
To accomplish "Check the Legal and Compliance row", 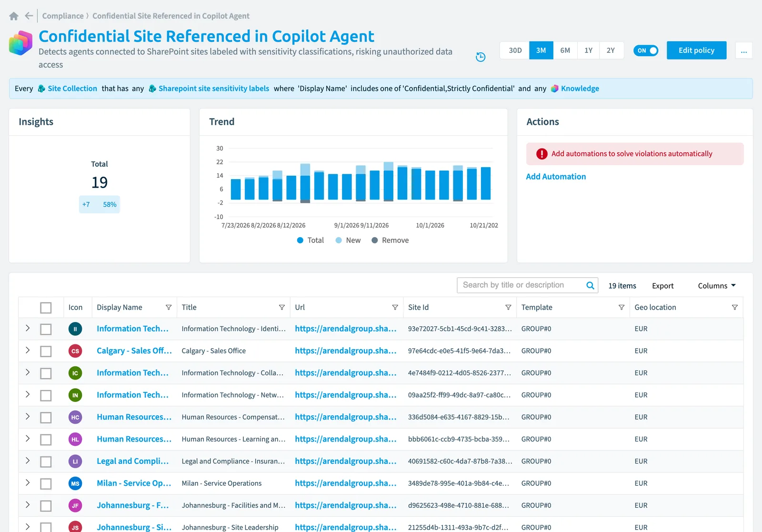I will [x=46, y=462].
